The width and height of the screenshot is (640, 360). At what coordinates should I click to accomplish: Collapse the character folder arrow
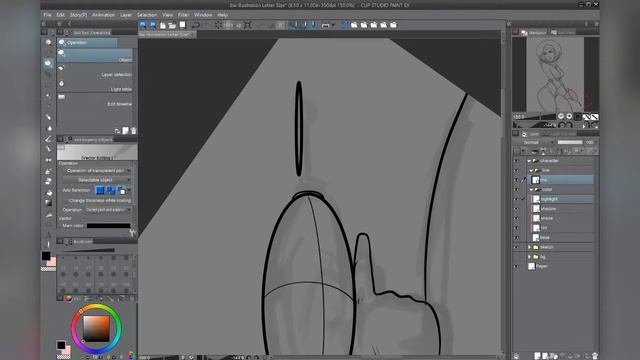(x=529, y=161)
